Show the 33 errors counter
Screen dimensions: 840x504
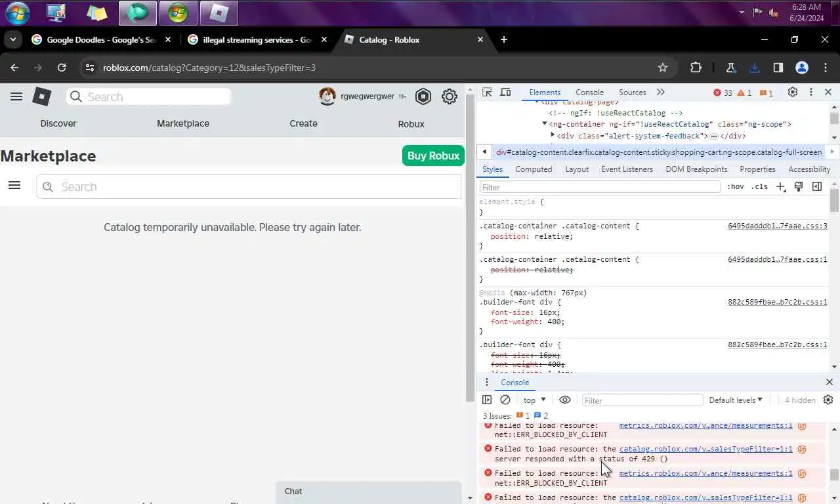tap(723, 93)
